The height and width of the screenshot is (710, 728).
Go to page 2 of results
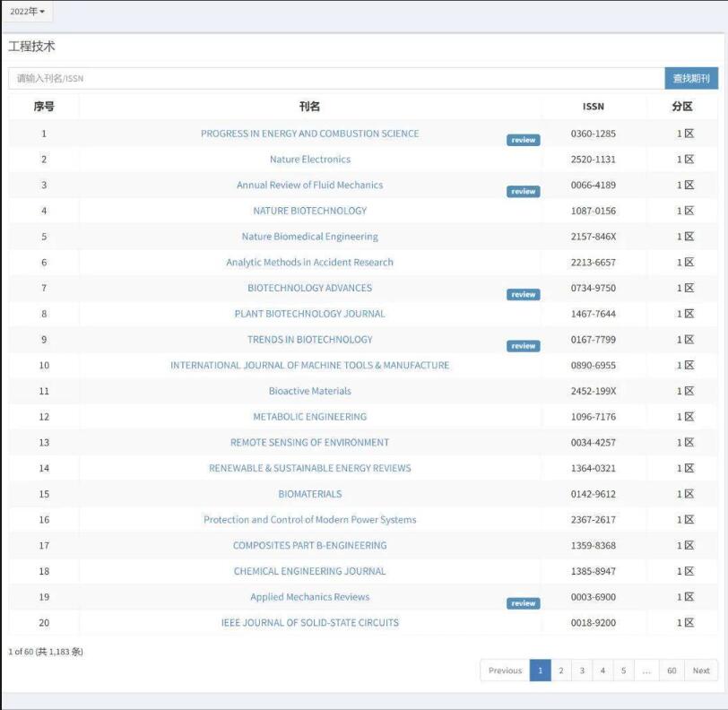tap(561, 671)
